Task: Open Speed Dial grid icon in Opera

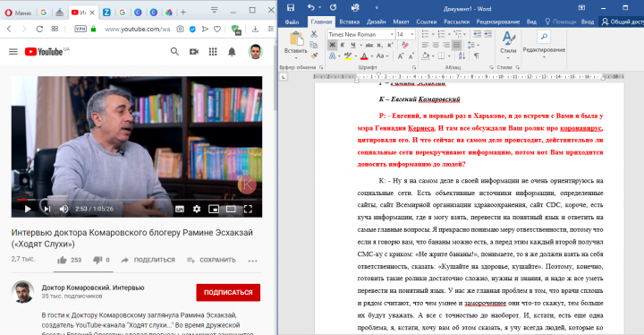Action: [x=55, y=29]
